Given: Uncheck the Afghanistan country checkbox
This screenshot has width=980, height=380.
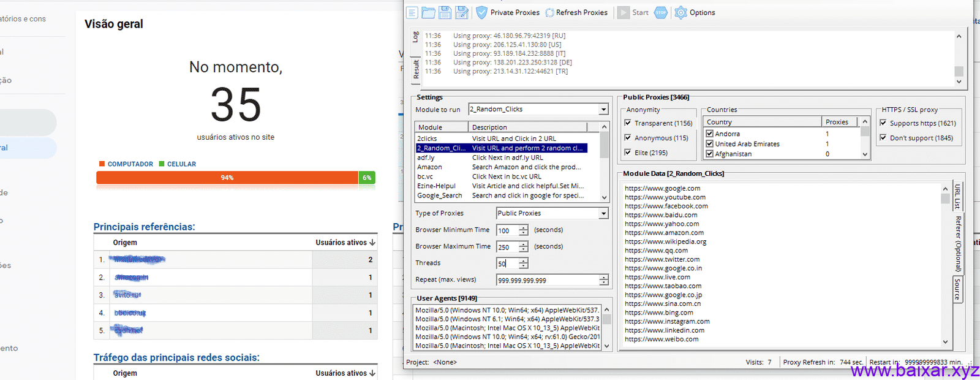Looking at the screenshot, I should [x=710, y=154].
